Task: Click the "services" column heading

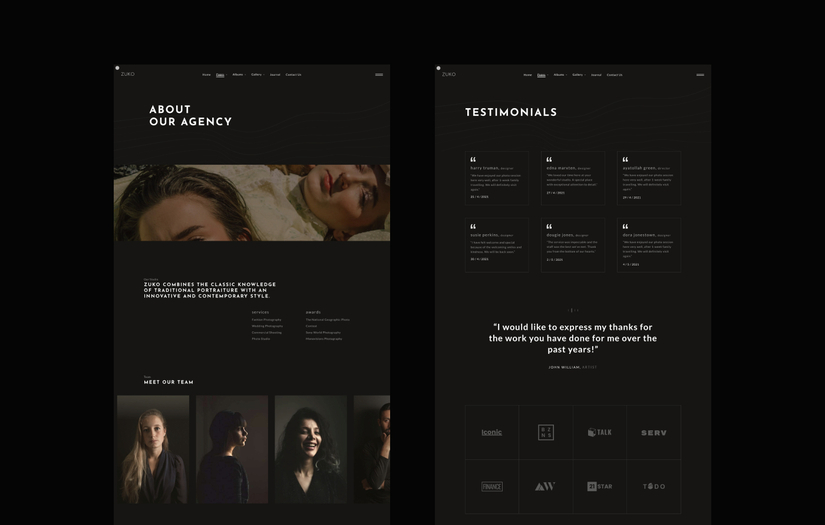Action: 260,312
